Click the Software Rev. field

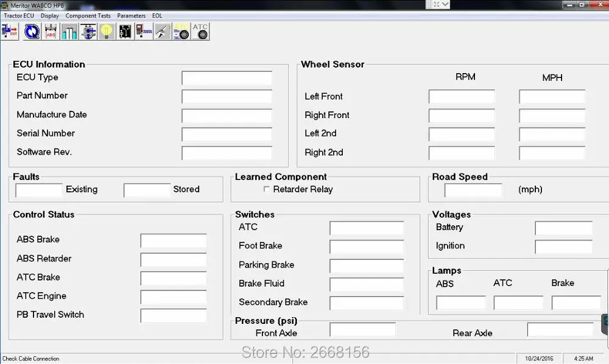pos(227,153)
